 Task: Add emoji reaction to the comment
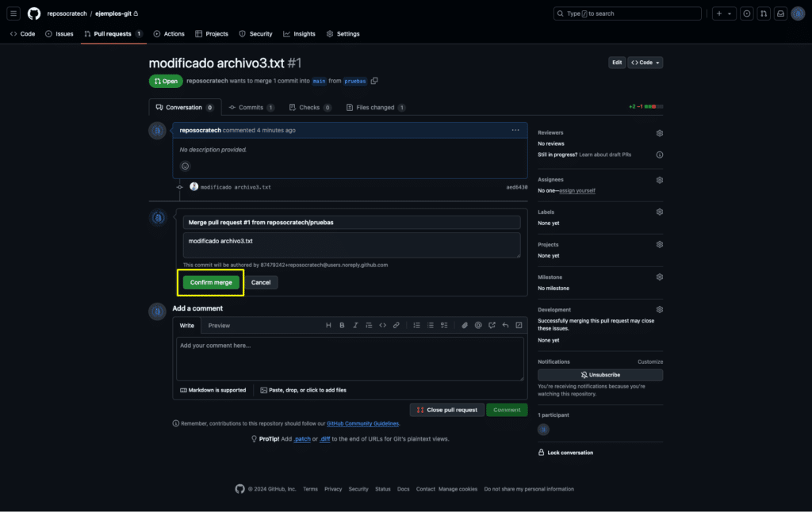pyautogui.click(x=185, y=166)
